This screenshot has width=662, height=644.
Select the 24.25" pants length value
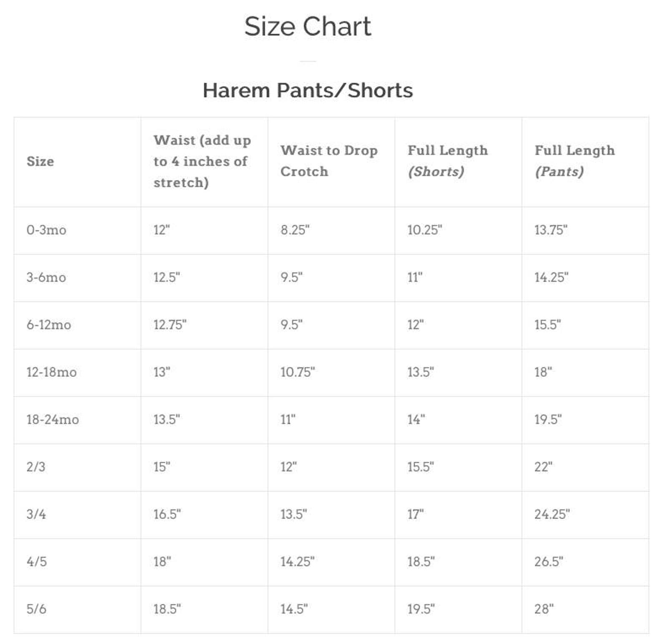click(552, 514)
